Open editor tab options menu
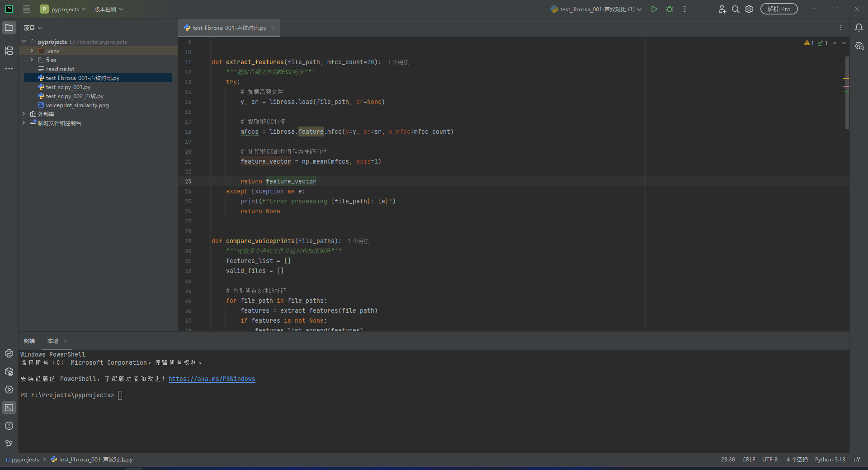This screenshot has height=470, width=868. point(841,28)
